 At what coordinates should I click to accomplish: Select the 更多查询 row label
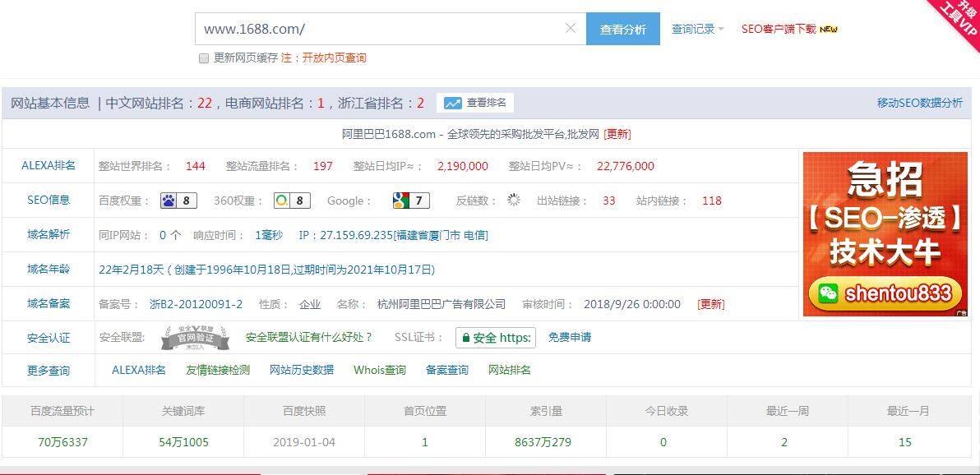49,371
